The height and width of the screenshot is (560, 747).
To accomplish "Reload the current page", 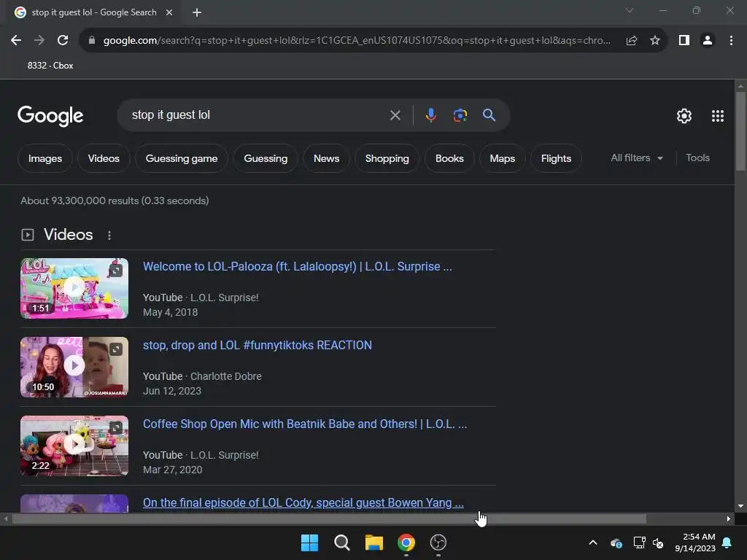I will [x=63, y=41].
